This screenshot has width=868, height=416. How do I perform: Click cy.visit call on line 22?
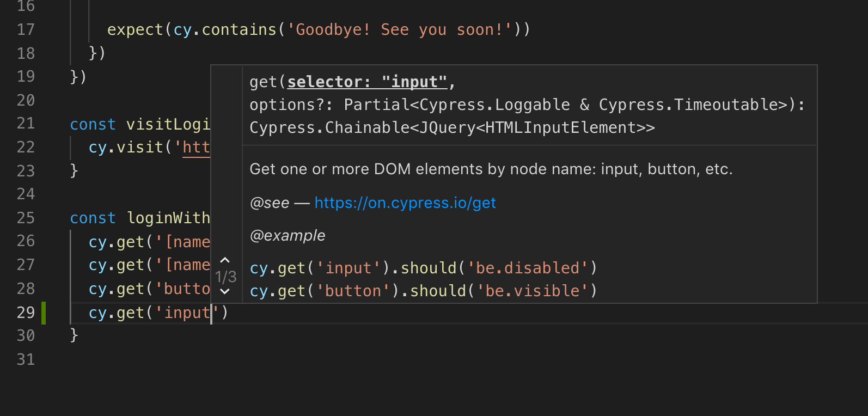coord(126,147)
